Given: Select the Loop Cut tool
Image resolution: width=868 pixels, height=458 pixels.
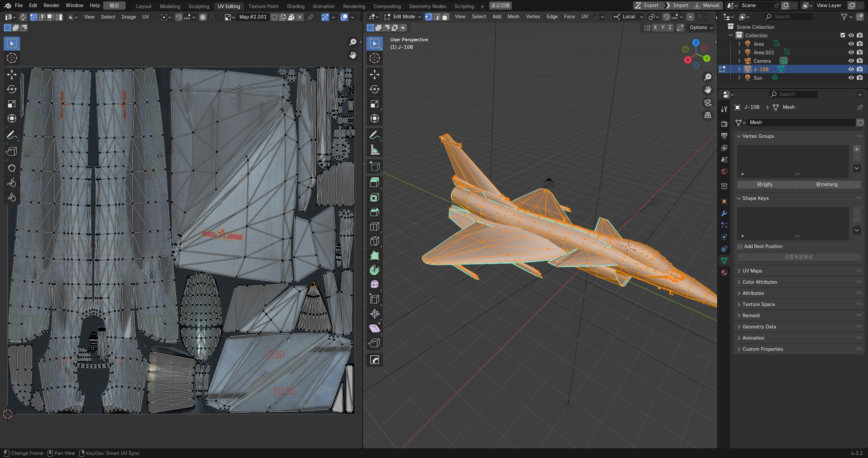Looking at the screenshot, I should 375,227.
